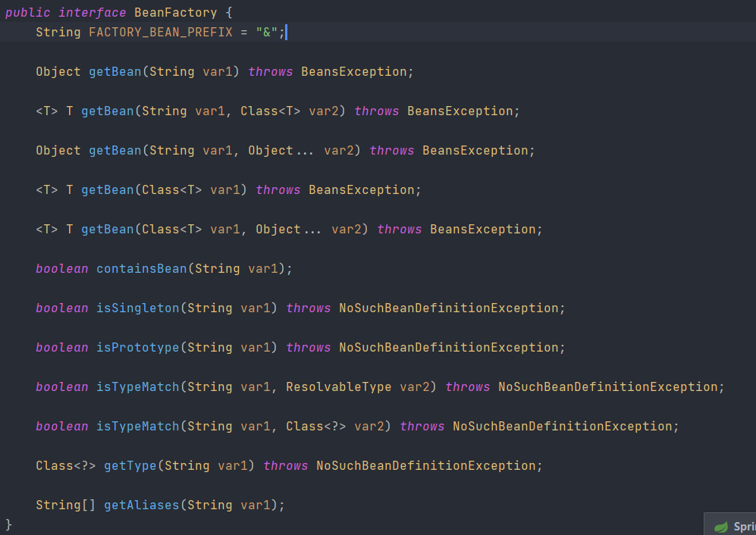Click the Class<?> return type of getType
The image size is (756, 535).
(65, 466)
